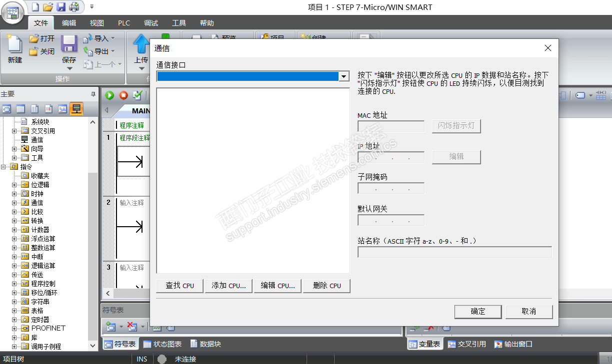Click the data block icon in navigation bar
Screen dimensions: 612x364
[34, 109]
